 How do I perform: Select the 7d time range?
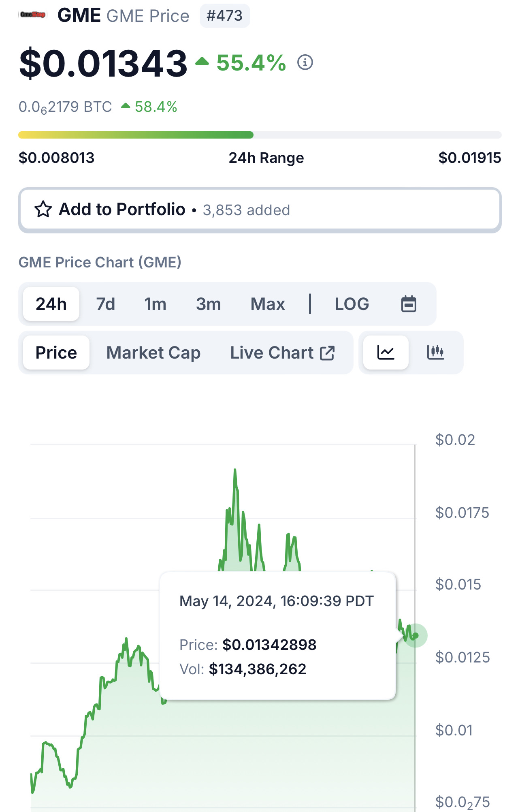(105, 304)
